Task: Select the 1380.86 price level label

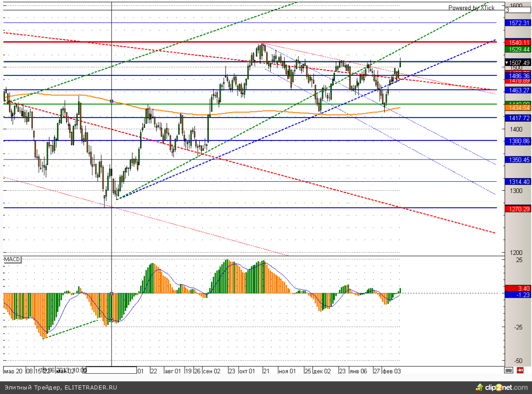Action: [x=518, y=141]
